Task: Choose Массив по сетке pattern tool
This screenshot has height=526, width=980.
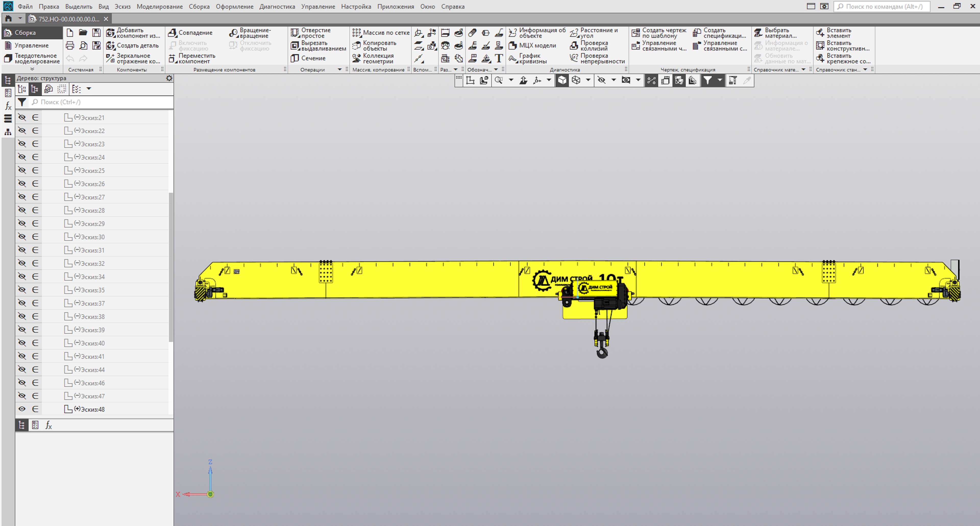Action: tap(357, 33)
